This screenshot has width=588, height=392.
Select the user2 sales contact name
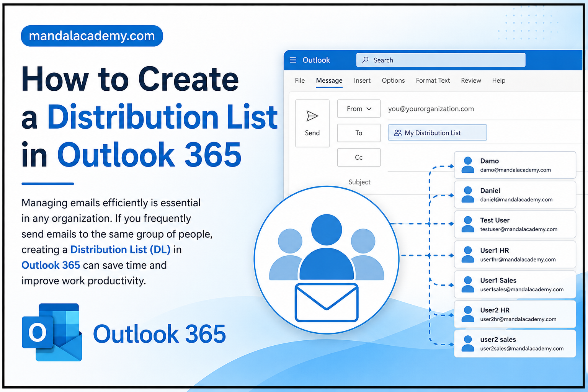tap(498, 340)
